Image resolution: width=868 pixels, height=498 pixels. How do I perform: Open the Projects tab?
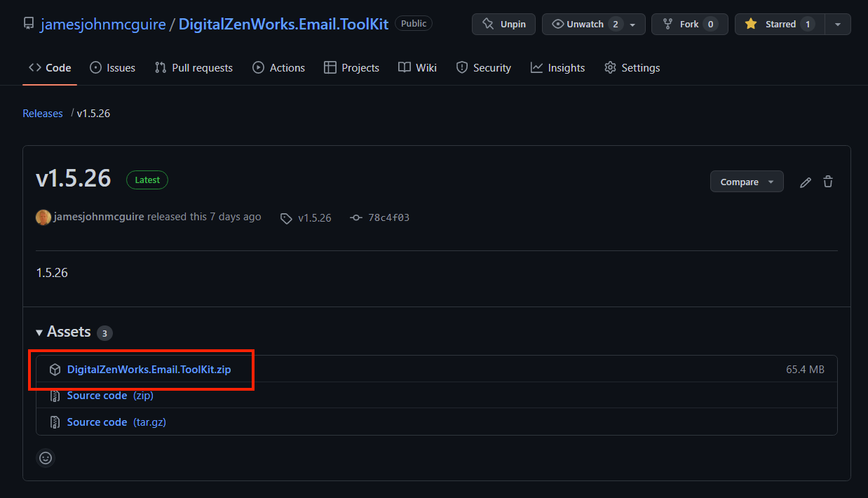(351, 67)
